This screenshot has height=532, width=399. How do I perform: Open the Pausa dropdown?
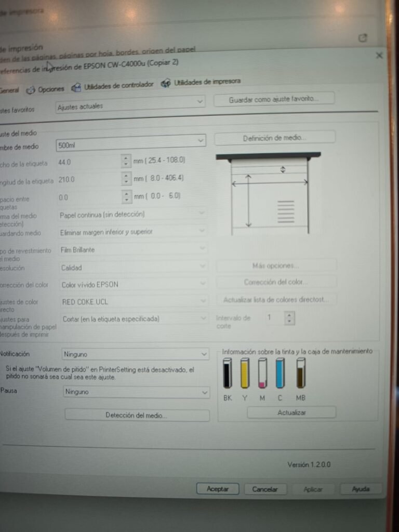pos(137,392)
